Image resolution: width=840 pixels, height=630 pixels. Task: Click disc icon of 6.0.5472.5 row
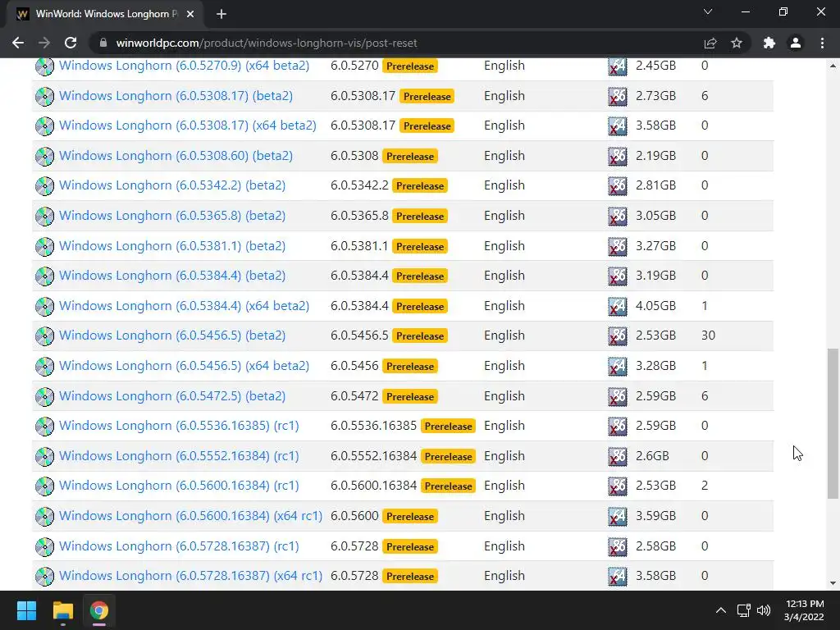44,396
